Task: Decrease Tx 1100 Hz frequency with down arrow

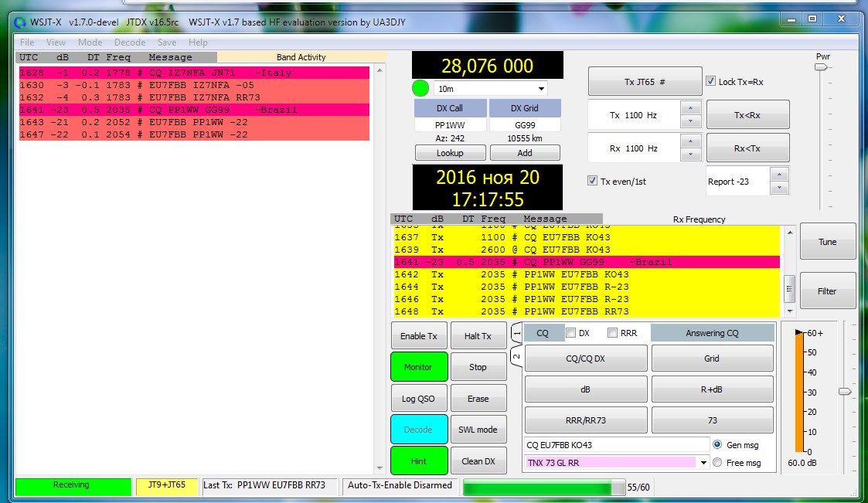Action: tap(690, 121)
